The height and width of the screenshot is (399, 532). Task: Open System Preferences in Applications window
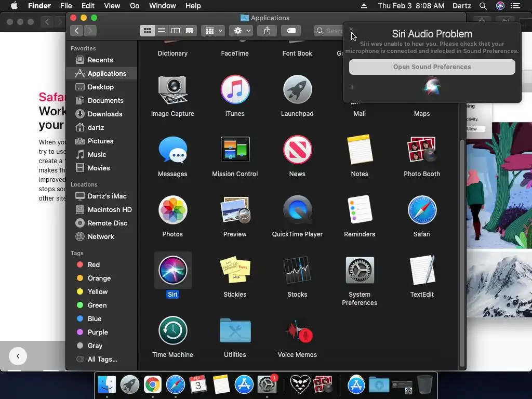(360, 270)
